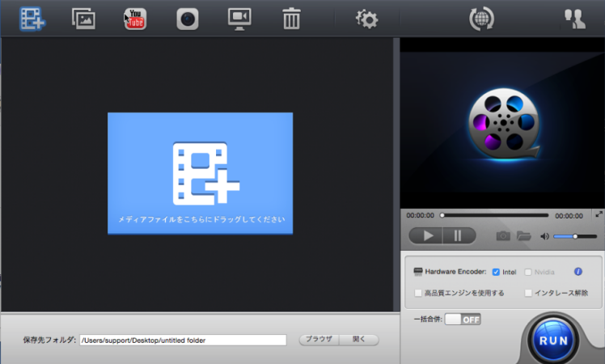The width and height of the screenshot is (605, 364).
Task: Click the playback progress bar
Action: (x=495, y=215)
